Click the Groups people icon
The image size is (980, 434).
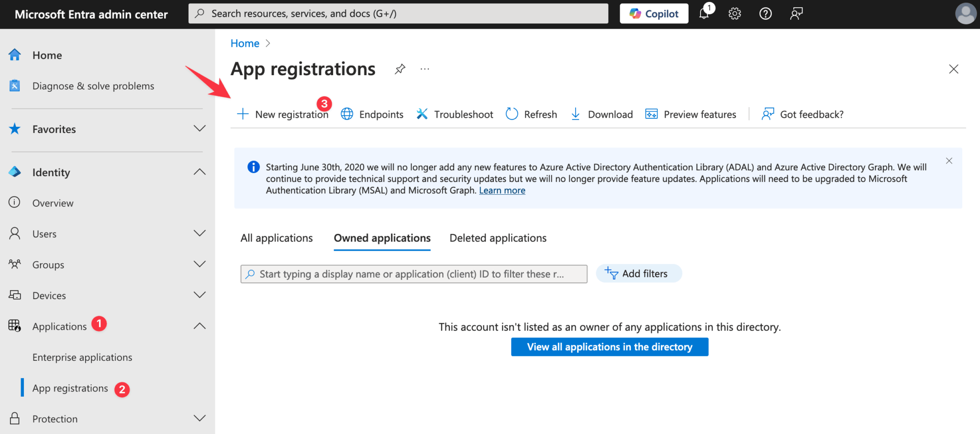tap(15, 264)
